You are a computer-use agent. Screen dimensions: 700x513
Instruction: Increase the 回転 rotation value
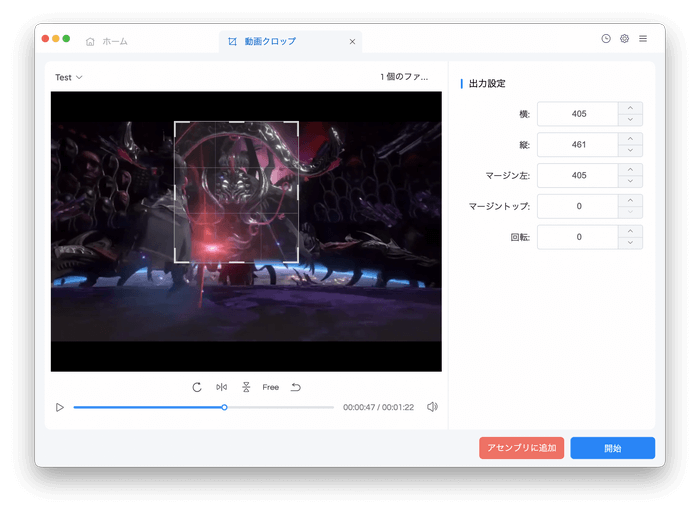tap(630, 231)
